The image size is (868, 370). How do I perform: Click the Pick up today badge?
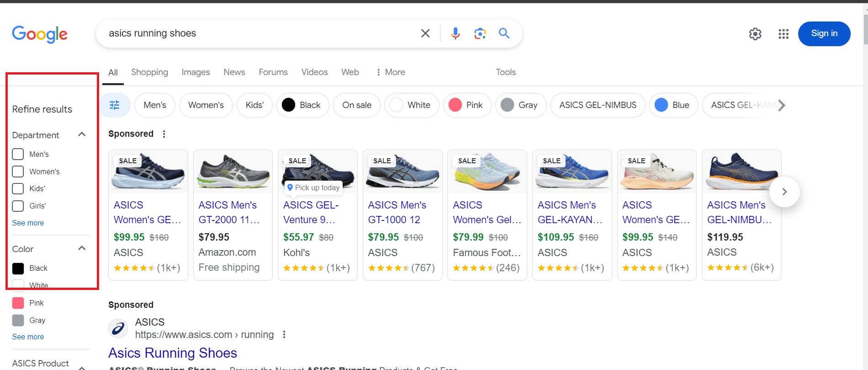[313, 188]
